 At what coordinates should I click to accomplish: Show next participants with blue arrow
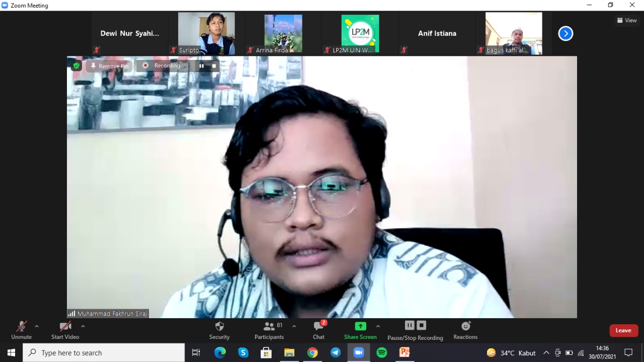pyautogui.click(x=566, y=34)
